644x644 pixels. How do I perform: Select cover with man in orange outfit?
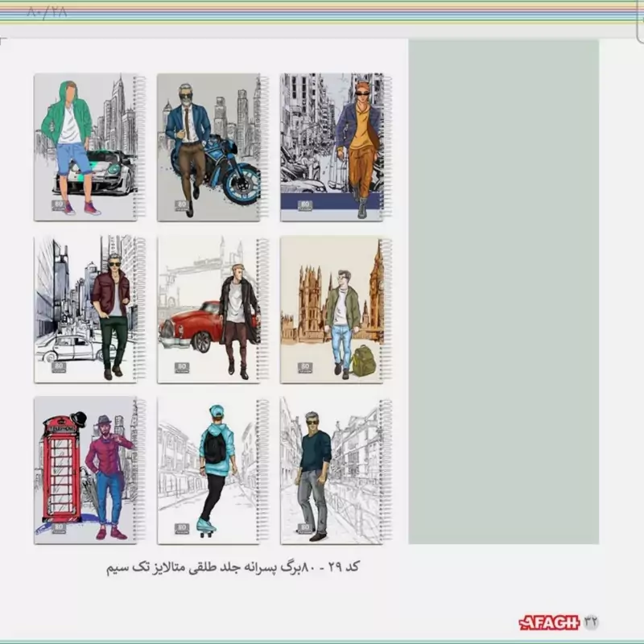click(336, 147)
